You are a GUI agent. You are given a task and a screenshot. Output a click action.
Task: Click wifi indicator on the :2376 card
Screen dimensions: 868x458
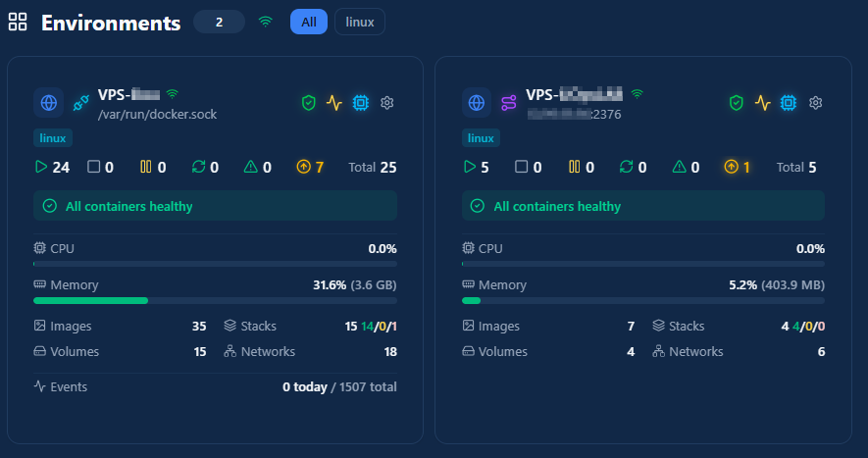point(638,94)
